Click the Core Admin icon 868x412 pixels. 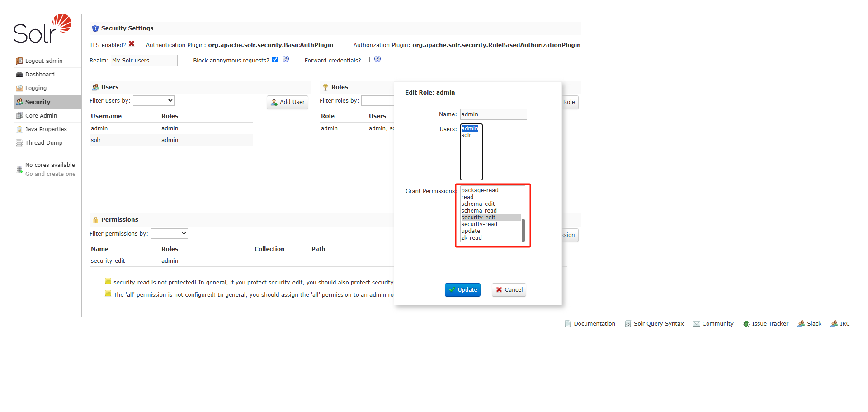click(x=19, y=115)
